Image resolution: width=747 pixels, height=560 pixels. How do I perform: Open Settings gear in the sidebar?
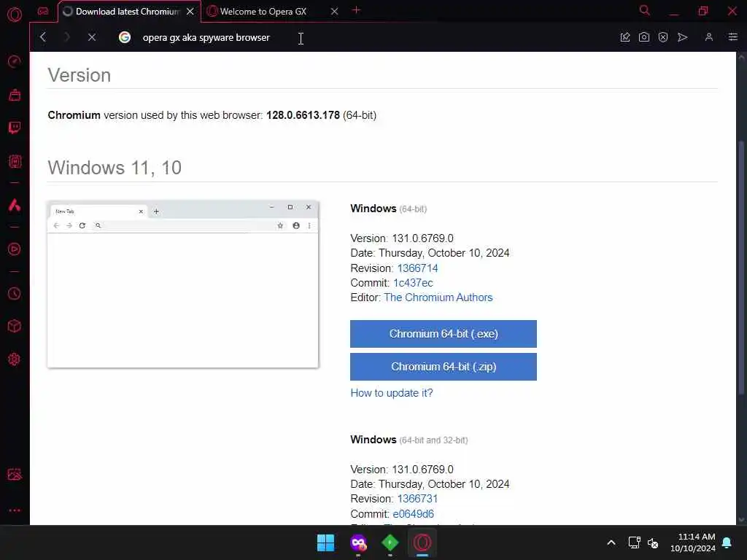click(15, 359)
